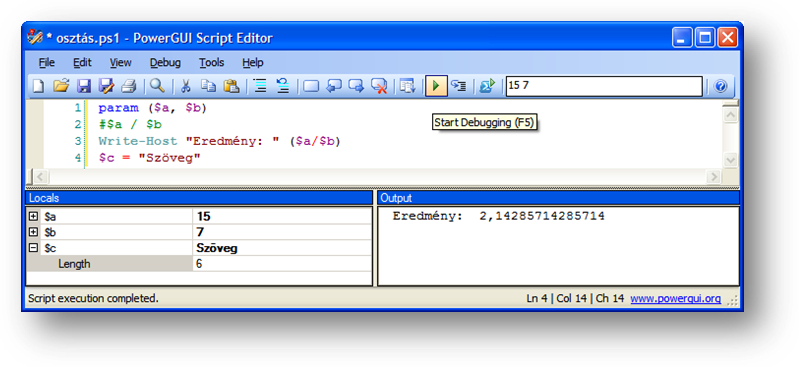The image size is (799, 367).
Task: Toggle bookmark with the rectangle icon
Action: 311,87
